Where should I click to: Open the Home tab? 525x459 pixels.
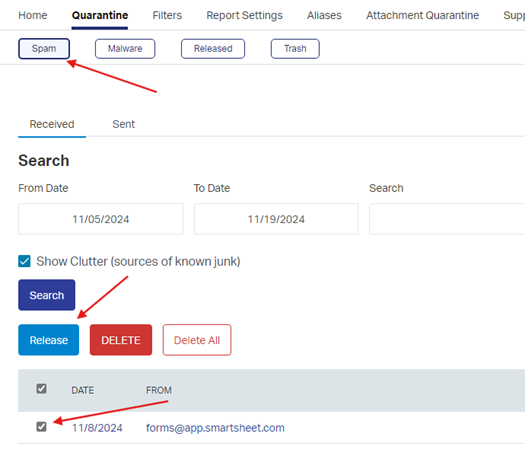click(32, 15)
